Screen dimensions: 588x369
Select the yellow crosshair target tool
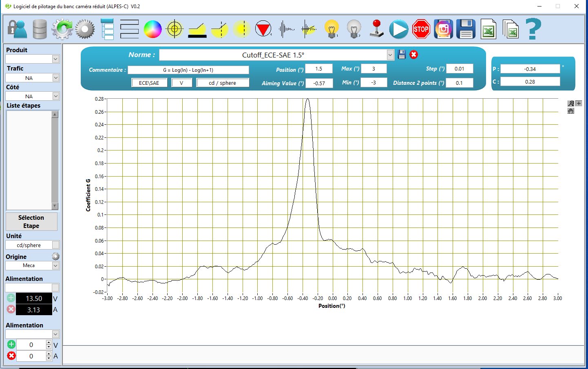tap(175, 29)
